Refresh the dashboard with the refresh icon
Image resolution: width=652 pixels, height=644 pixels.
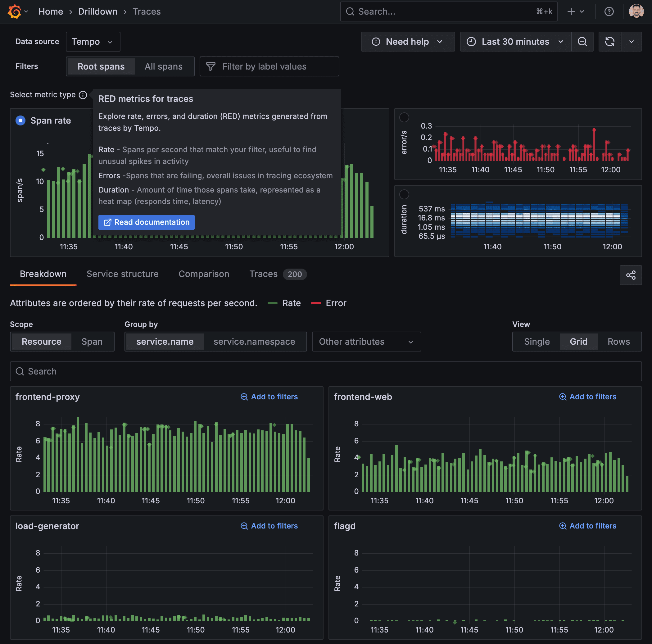tap(610, 42)
